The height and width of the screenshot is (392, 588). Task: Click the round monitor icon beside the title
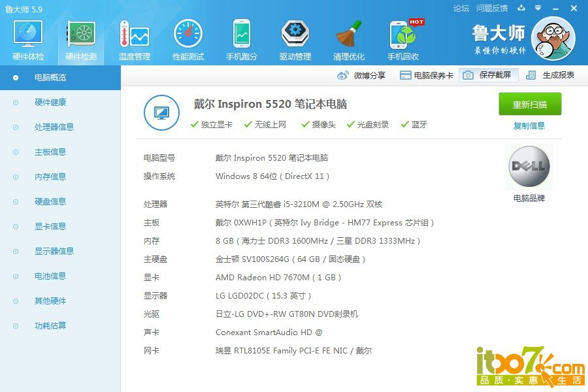tap(161, 112)
